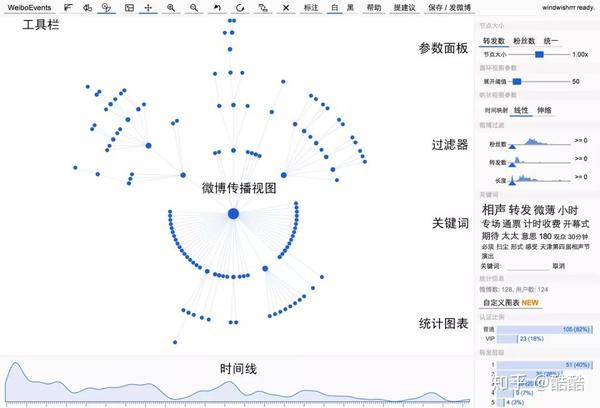Click keyword 天津第四届相声节

tap(564, 247)
